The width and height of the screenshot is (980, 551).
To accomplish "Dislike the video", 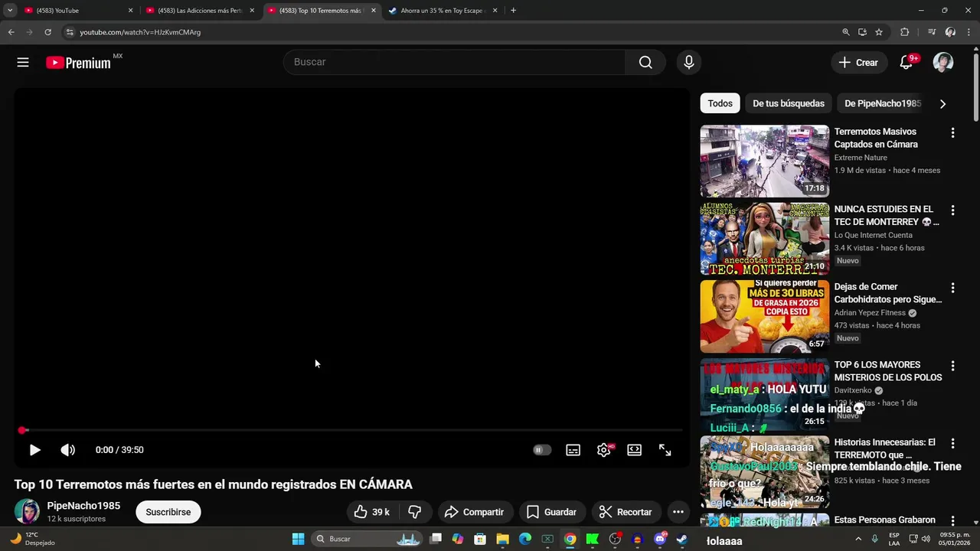I will [415, 512].
